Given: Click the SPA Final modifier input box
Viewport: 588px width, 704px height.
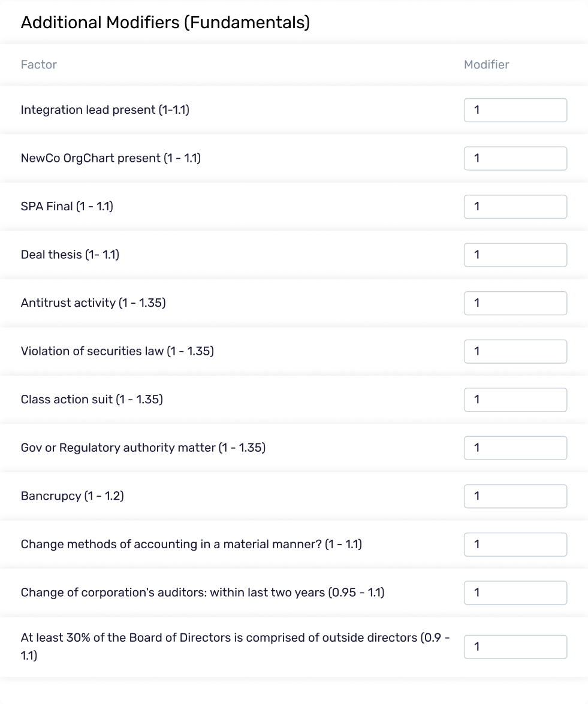Looking at the screenshot, I should 515,206.
